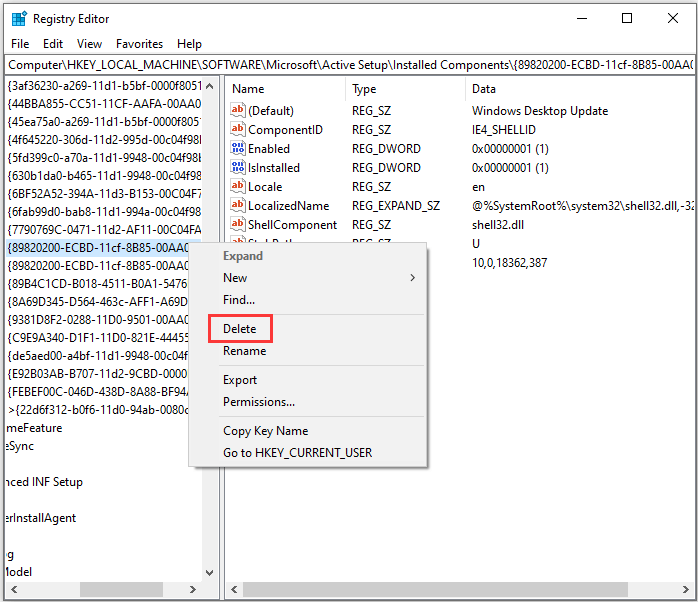Click the shell32.dll data value
The width and height of the screenshot is (698, 602).
(x=498, y=225)
